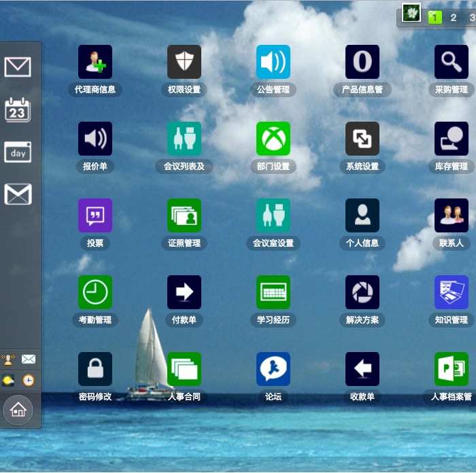476x473 pixels.
Task: Open the 解决方案 solutions icon
Action: tap(362, 292)
